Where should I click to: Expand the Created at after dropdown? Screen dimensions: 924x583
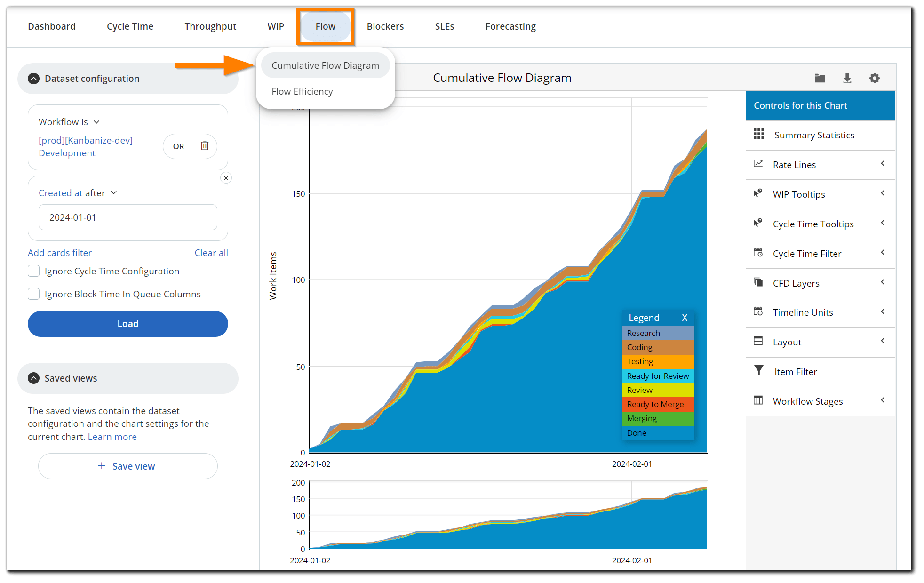point(114,193)
